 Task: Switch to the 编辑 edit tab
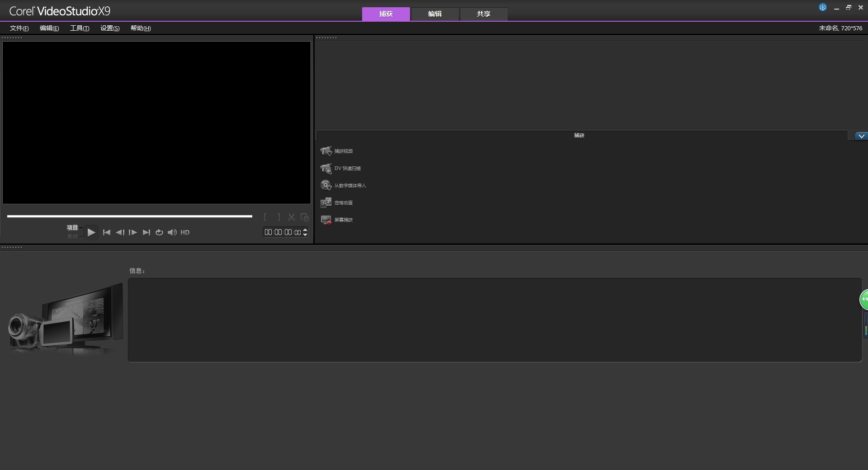click(x=435, y=14)
